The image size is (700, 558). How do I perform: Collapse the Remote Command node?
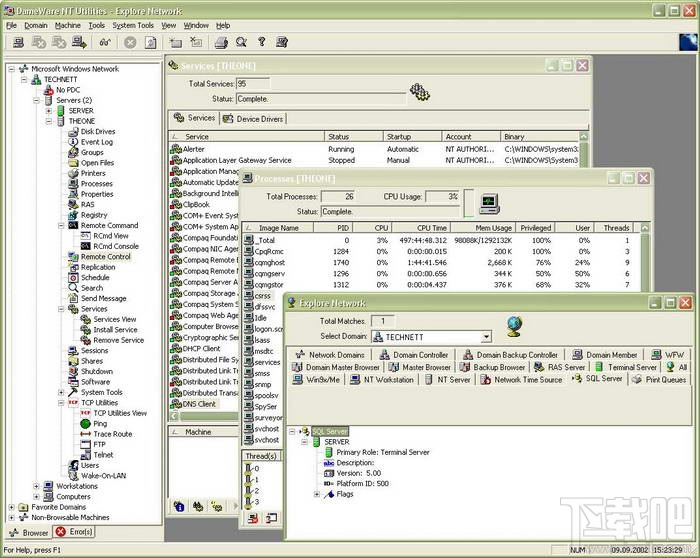pos(62,225)
